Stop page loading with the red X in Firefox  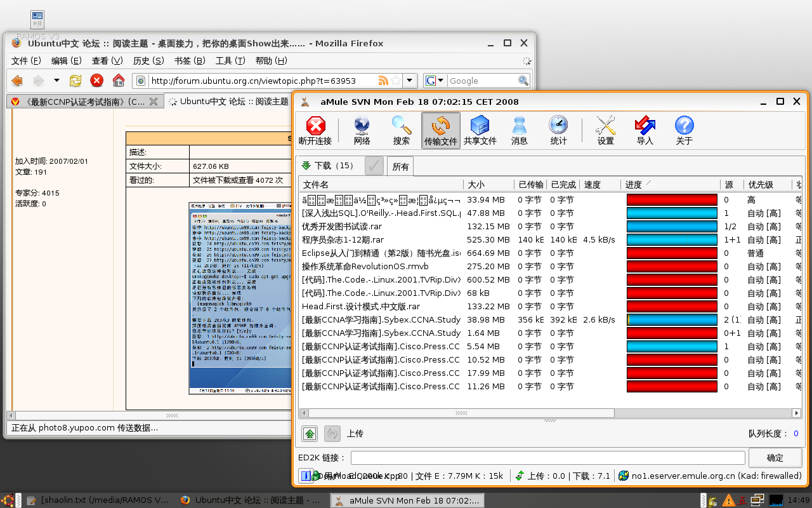pyautogui.click(x=96, y=81)
